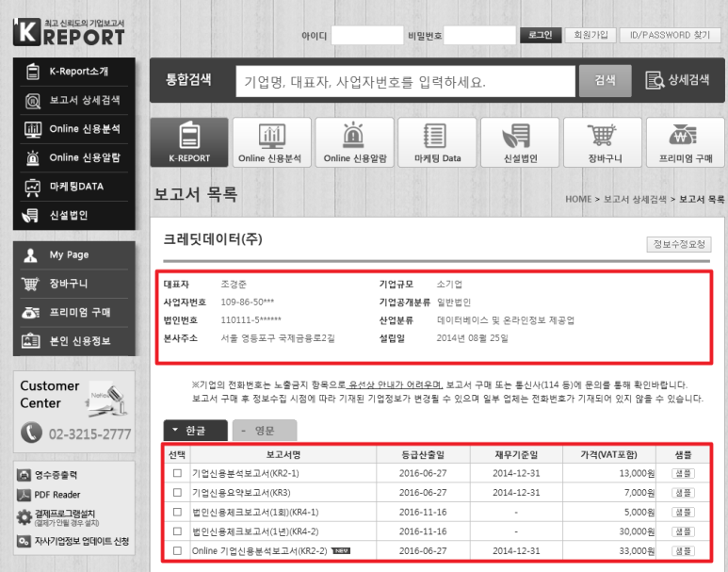This screenshot has width=728, height=572.
Task: Click the 검색 button
Action: (605, 81)
